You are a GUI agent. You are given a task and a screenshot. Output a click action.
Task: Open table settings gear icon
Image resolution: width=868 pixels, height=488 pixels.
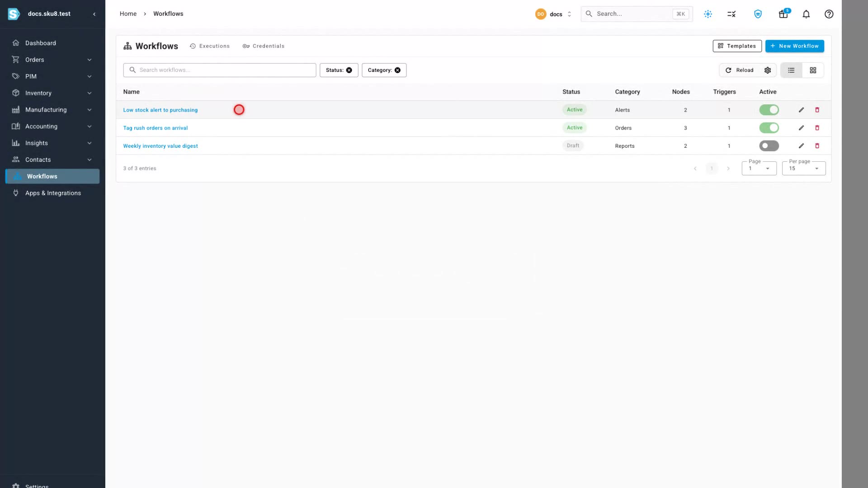[768, 70]
